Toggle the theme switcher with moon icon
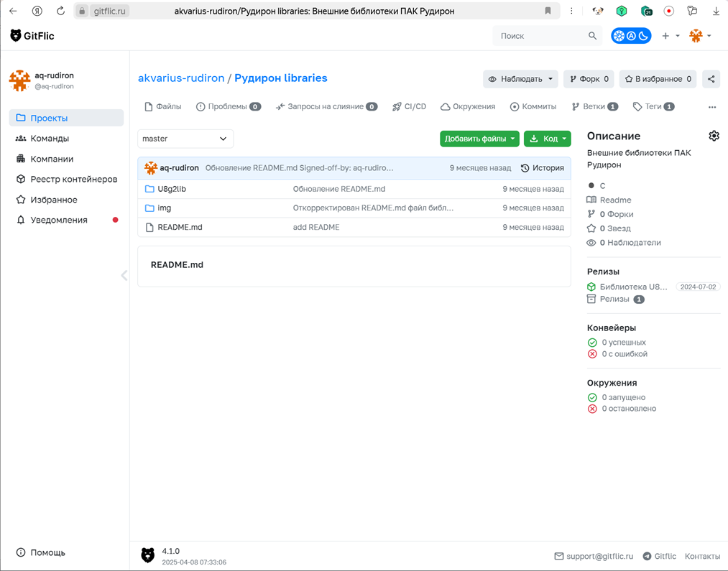Screen dimensions: 728x571 pos(631,36)
